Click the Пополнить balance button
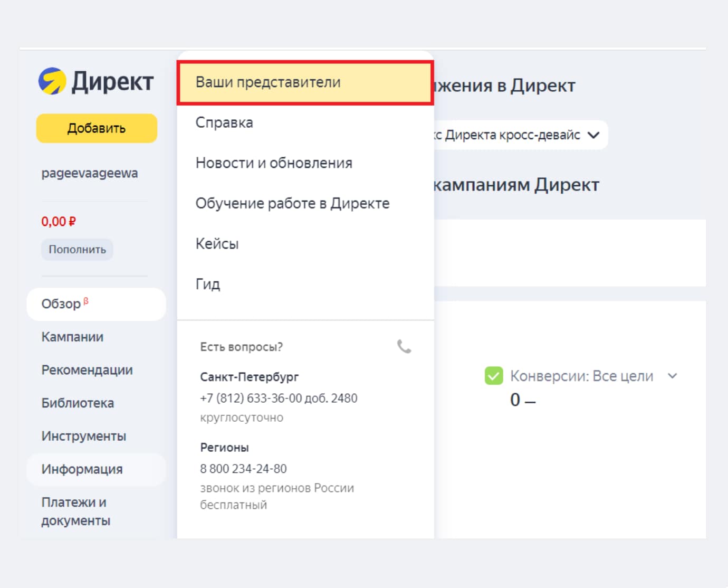This screenshot has height=588, width=728. [77, 250]
